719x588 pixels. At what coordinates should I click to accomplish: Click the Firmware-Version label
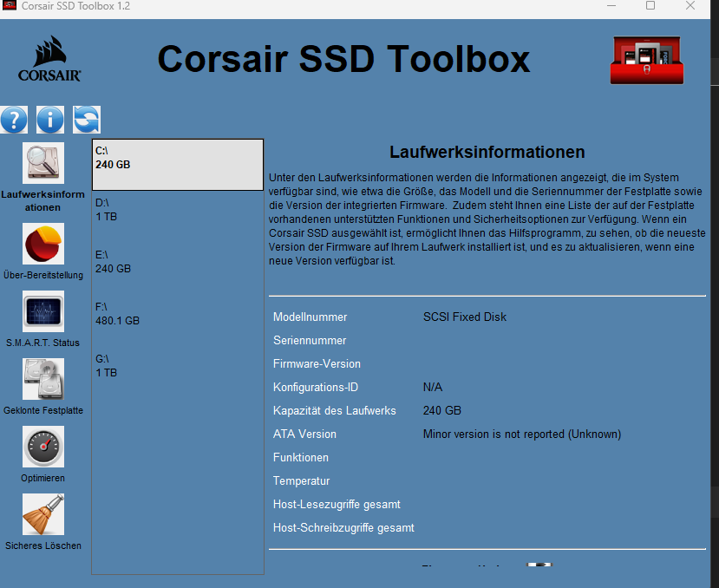pos(317,363)
